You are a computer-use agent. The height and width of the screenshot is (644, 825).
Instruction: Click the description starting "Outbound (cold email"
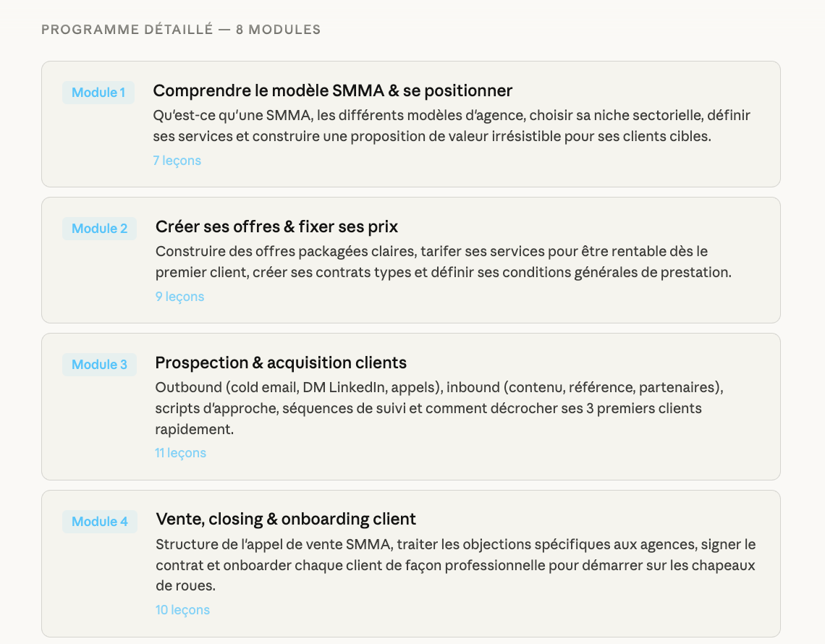(439, 408)
